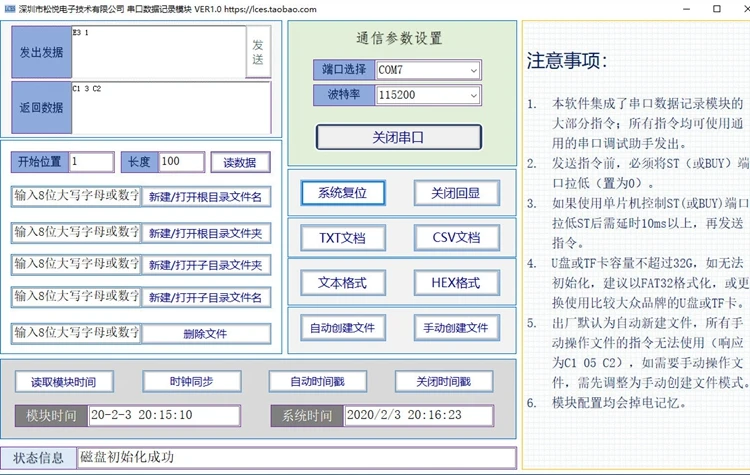Image resolution: width=750 pixels, height=475 pixels.
Task: Click the 关闭串口 button
Action: (x=398, y=138)
